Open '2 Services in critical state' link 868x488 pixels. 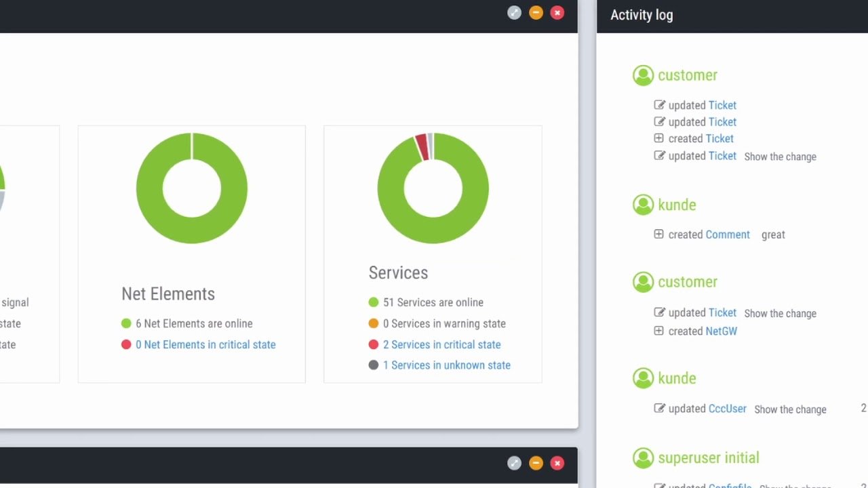[x=441, y=344]
